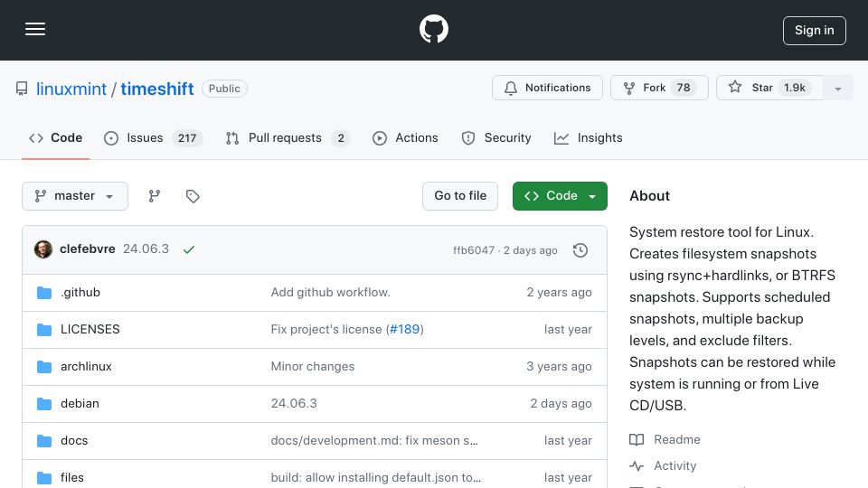This screenshot has width=868, height=488.
Task: Open the master branch selector dropdown
Action: point(75,196)
